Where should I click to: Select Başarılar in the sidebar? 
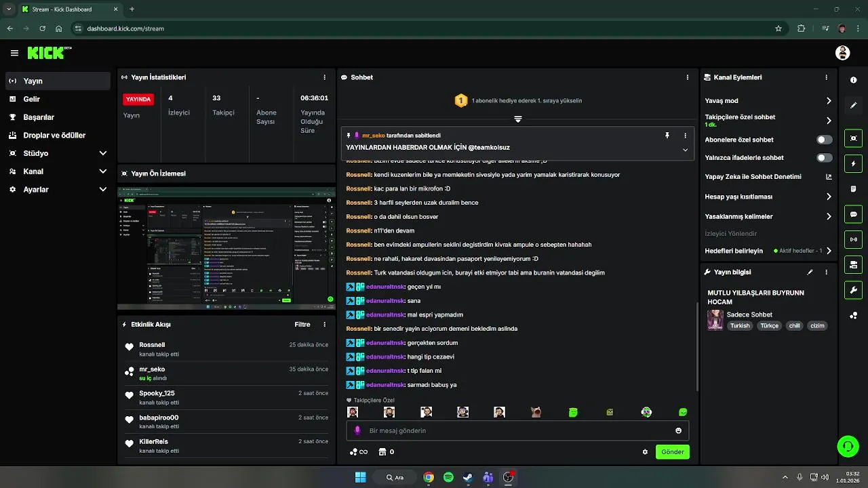(x=58, y=117)
